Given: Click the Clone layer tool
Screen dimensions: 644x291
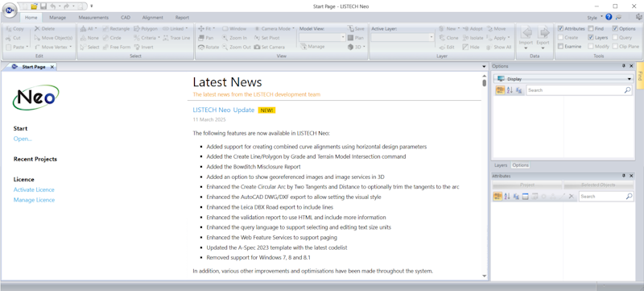Looking at the screenshot, I should 448,38.
